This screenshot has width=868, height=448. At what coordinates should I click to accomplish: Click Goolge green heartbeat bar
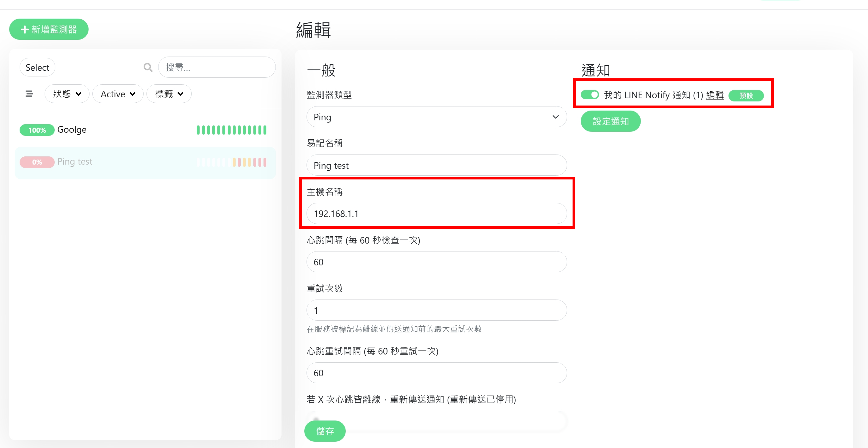pyautogui.click(x=232, y=130)
